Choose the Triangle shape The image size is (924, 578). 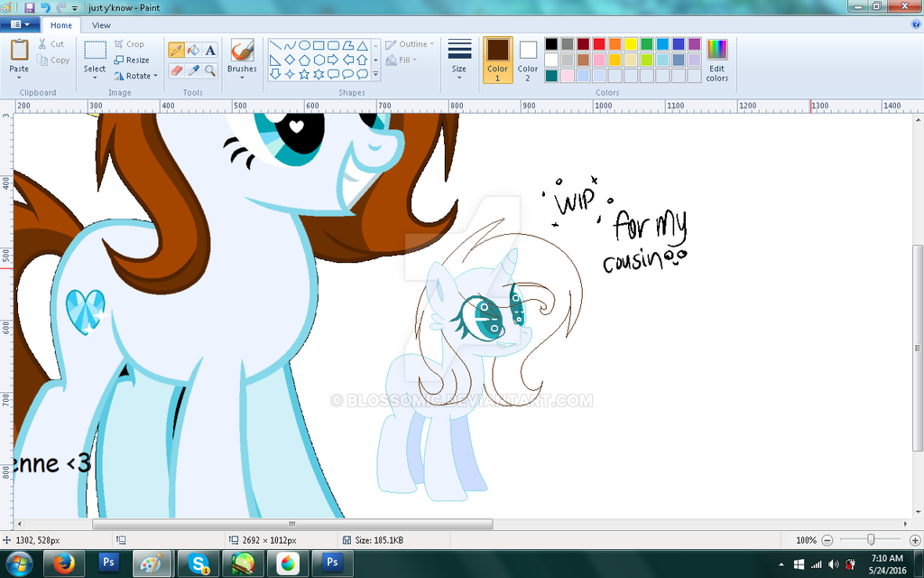point(363,46)
